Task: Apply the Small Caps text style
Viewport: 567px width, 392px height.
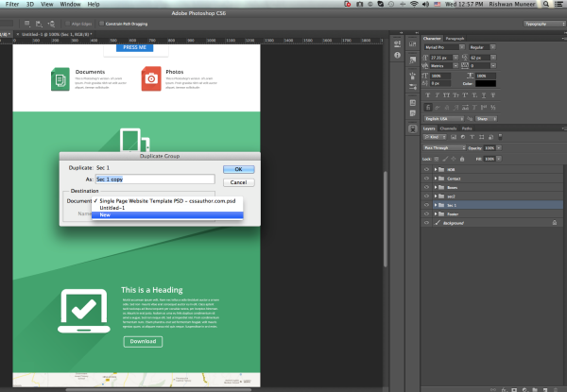Action: 455,95
